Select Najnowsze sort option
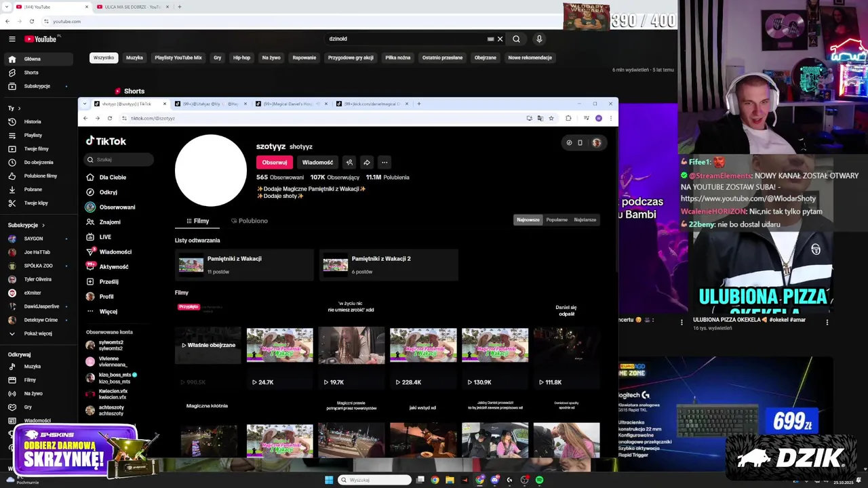868x488 pixels. 528,220
